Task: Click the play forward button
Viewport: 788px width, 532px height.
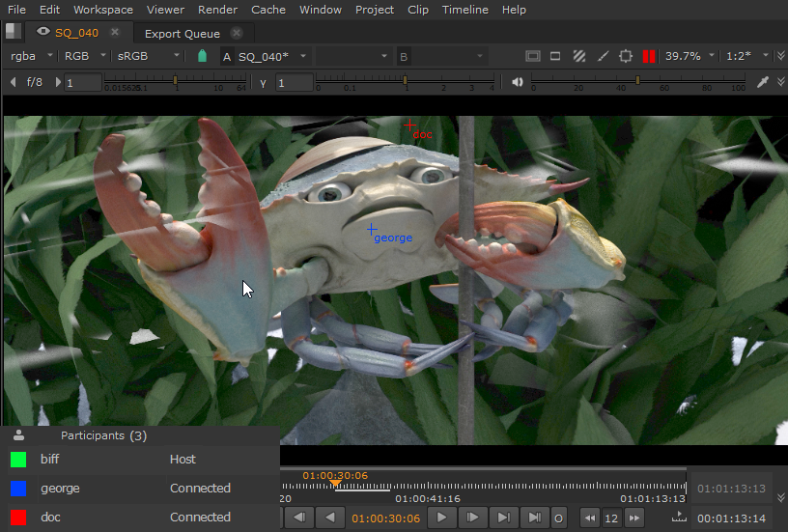Action: pos(441,518)
